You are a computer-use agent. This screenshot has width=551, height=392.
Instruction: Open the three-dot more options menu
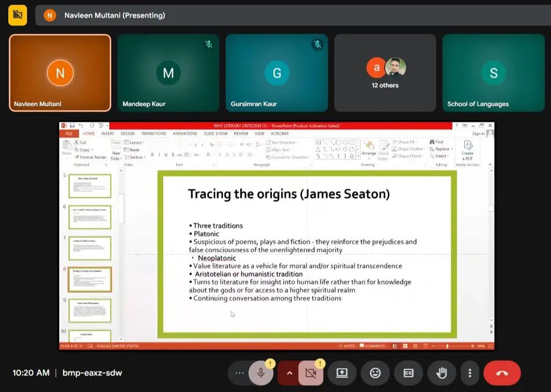pyautogui.click(x=469, y=373)
